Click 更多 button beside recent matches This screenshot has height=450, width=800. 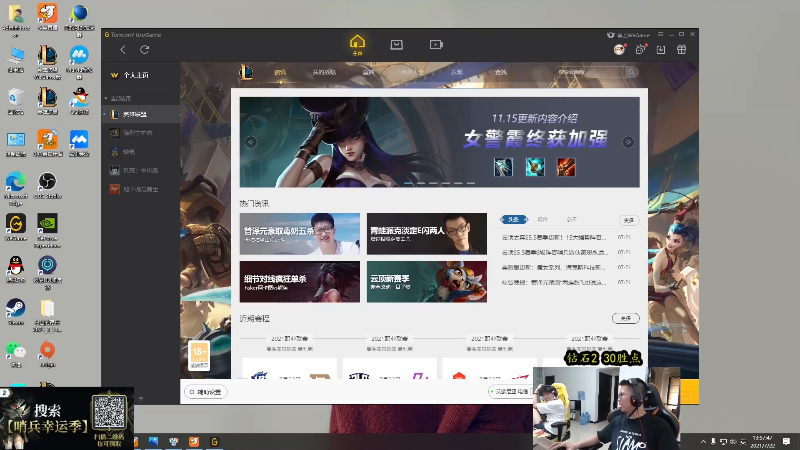click(x=626, y=318)
